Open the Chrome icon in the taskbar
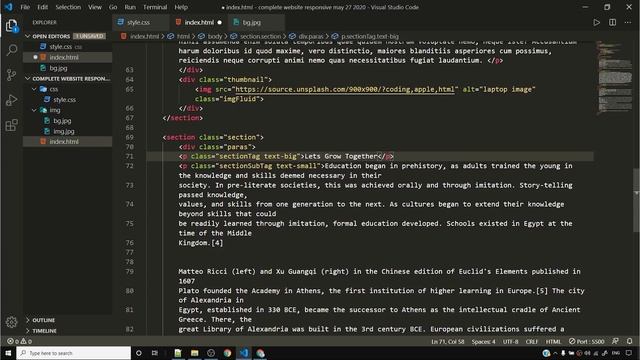Image resolution: width=640 pixels, height=360 pixels. pos(227,353)
